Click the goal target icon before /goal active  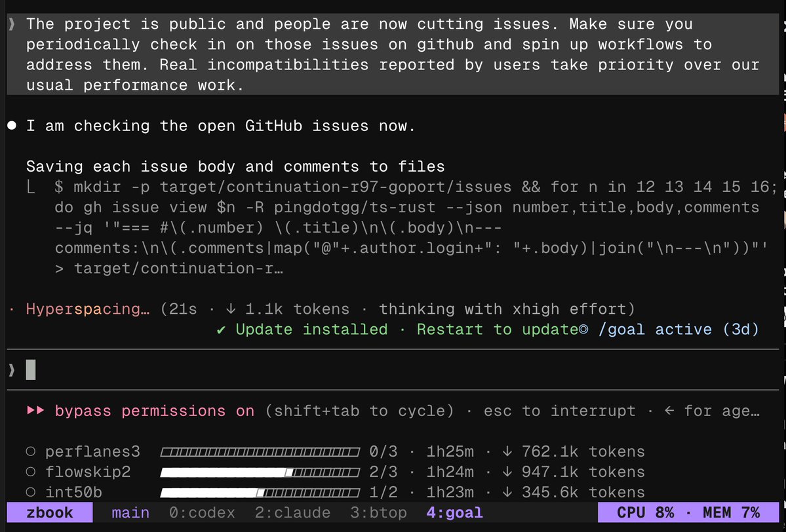coord(583,330)
